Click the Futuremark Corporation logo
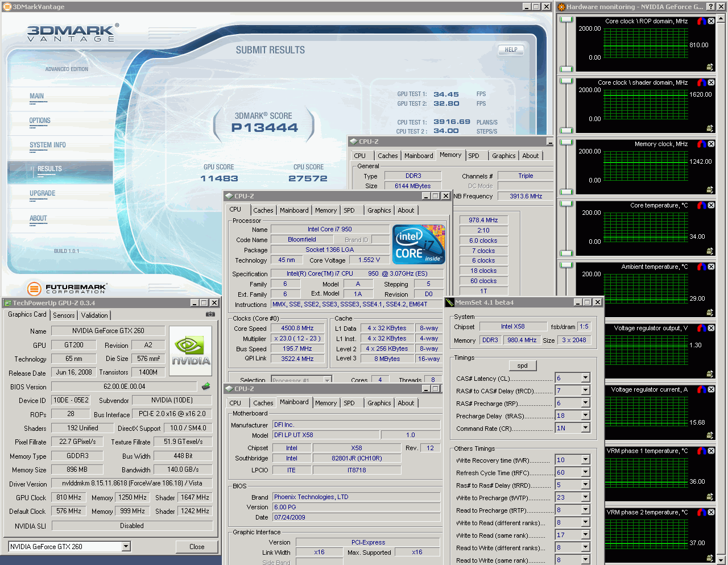This screenshot has width=728, height=565. click(x=67, y=288)
